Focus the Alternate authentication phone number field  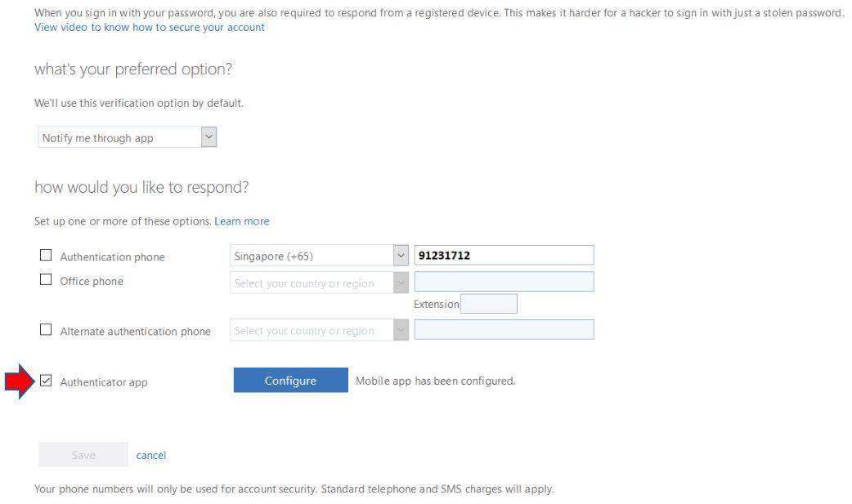[x=504, y=330]
